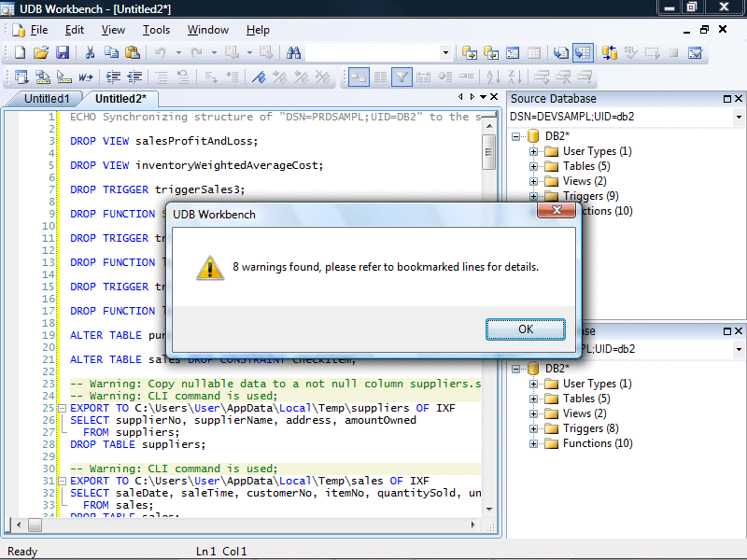Collapse the DB2* node in Source Database
The height and width of the screenshot is (560, 747).
516,136
